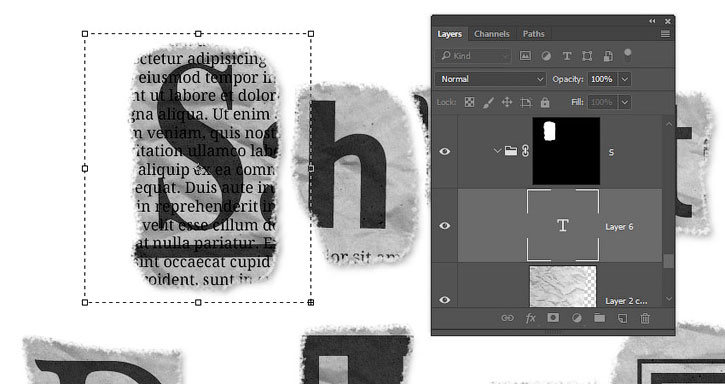Screen dimensions: 725x384
Task: Lock image pixels brush icon
Action: point(488,102)
